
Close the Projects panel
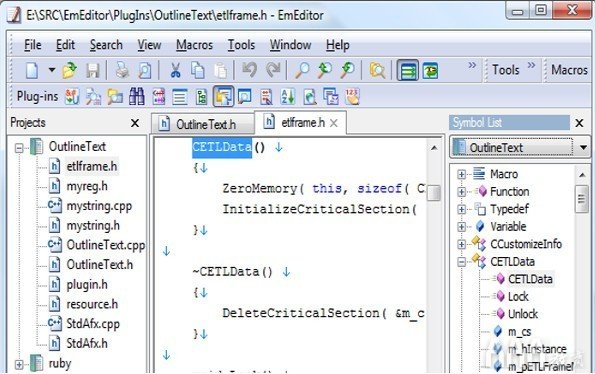pyautogui.click(x=135, y=123)
